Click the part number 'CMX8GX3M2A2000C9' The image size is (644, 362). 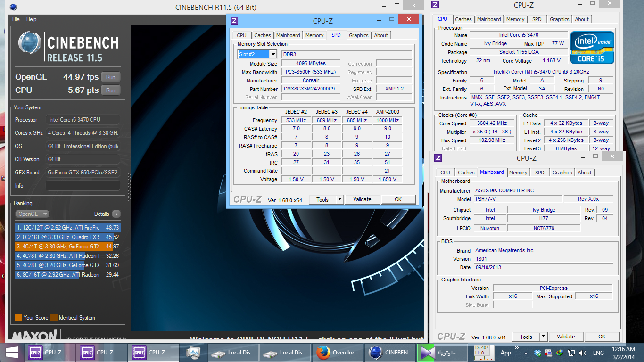point(311,89)
